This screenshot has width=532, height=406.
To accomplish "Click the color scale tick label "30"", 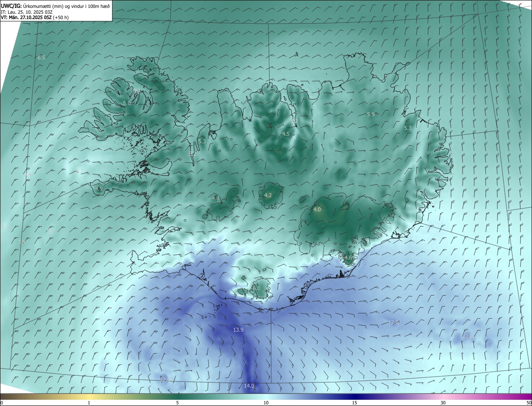I will (x=443, y=403).
